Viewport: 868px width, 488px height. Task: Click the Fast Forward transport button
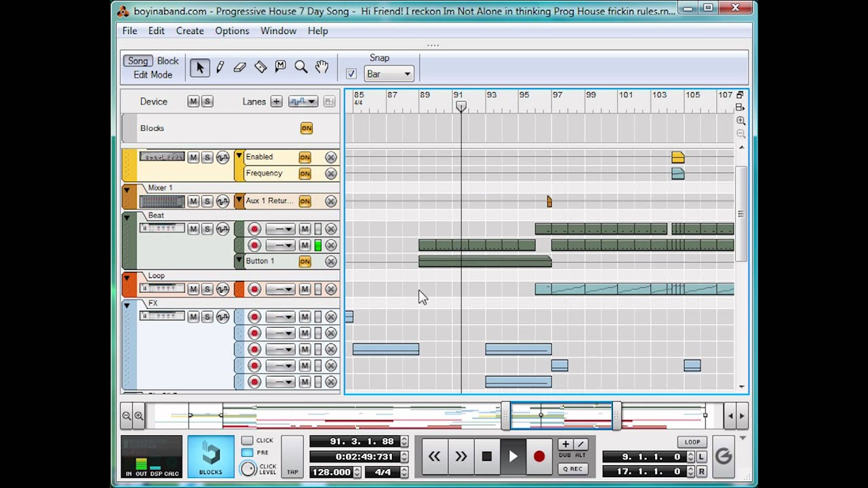[461, 456]
